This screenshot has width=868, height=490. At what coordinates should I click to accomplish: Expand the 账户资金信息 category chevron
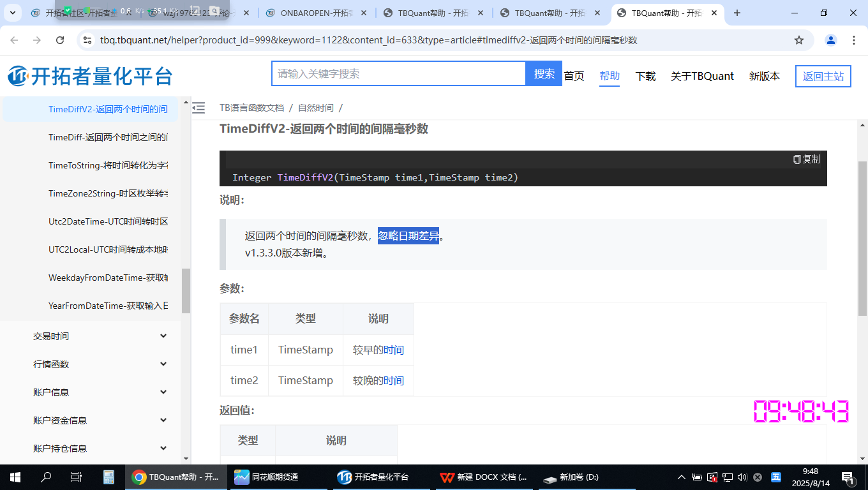[x=163, y=420]
